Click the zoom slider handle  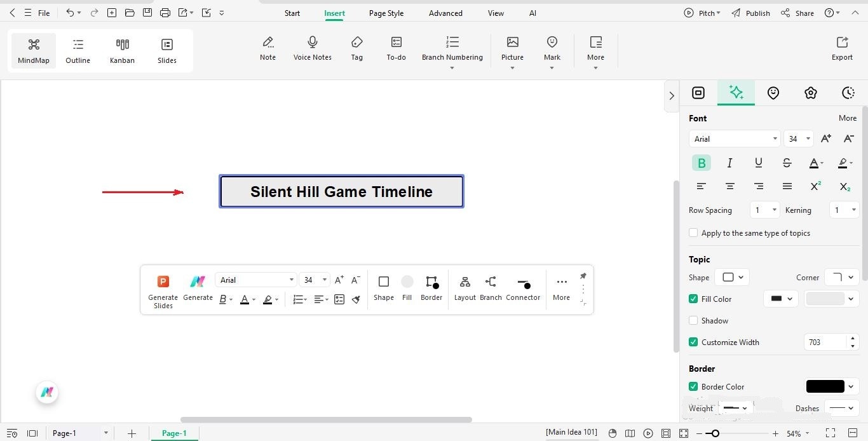coord(715,433)
